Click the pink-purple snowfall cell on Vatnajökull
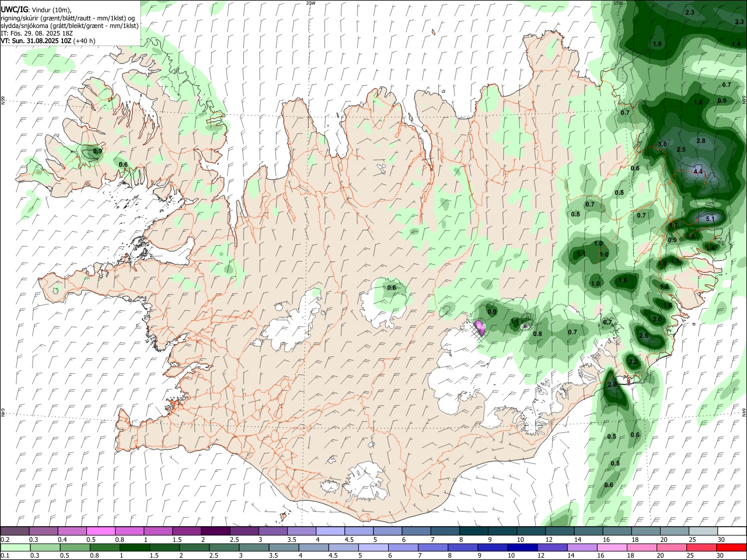747x560 pixels. pos(480,327)
